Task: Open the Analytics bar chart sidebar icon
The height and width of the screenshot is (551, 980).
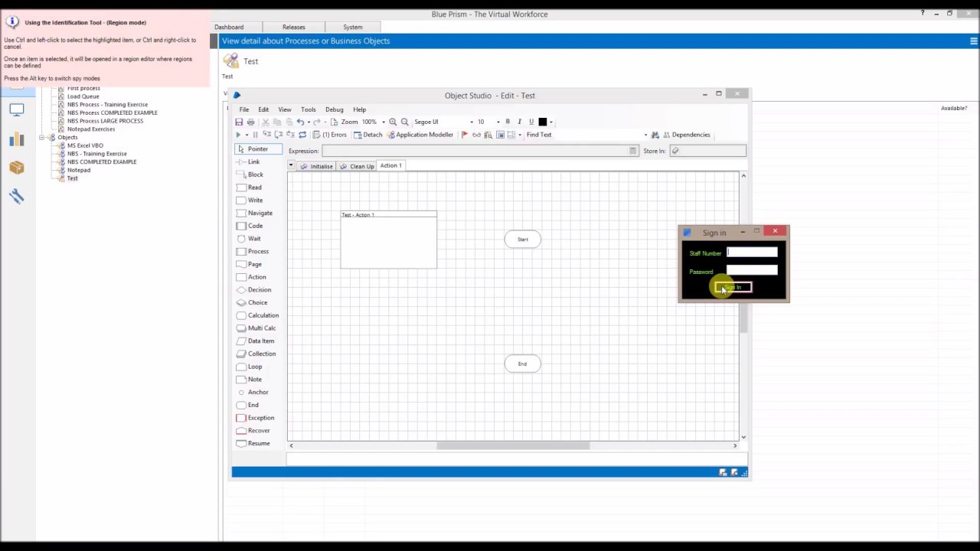Action: point(16,139)
